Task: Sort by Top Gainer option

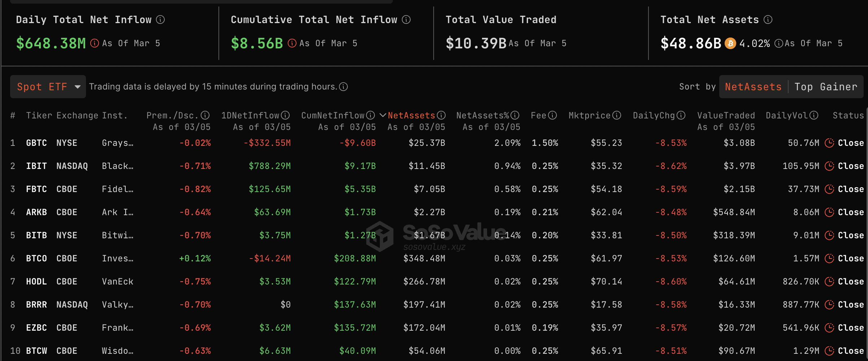Action: pyautogui.click(x=826, y=87)
